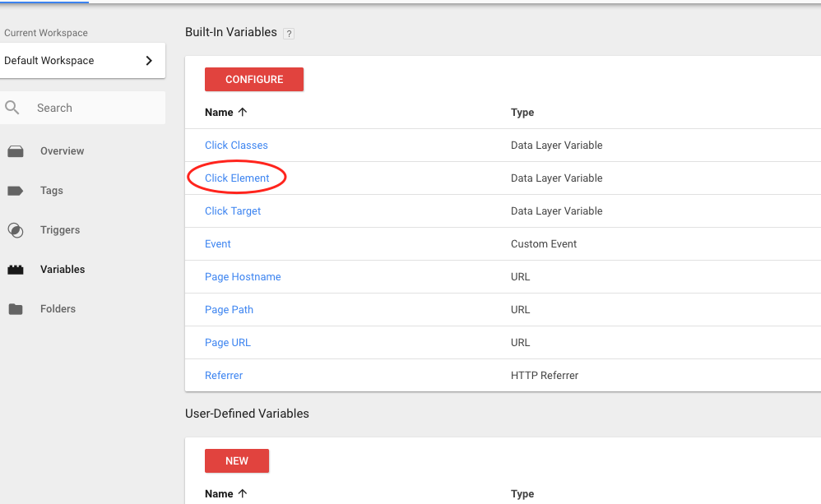
Task: Open the Click Classes variable
Action: click(236, 145)
